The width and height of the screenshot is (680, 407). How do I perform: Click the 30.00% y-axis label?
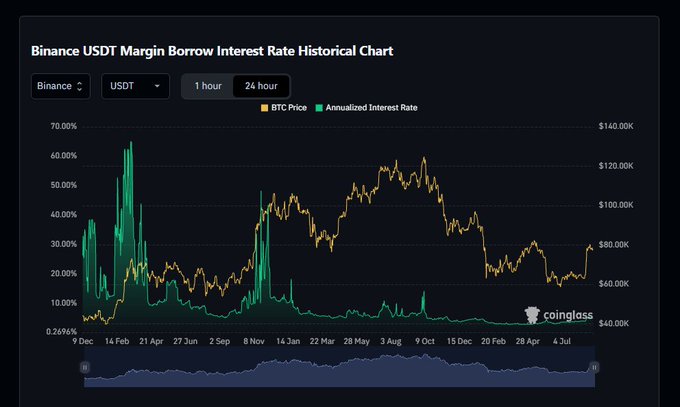tap(63, 244)
